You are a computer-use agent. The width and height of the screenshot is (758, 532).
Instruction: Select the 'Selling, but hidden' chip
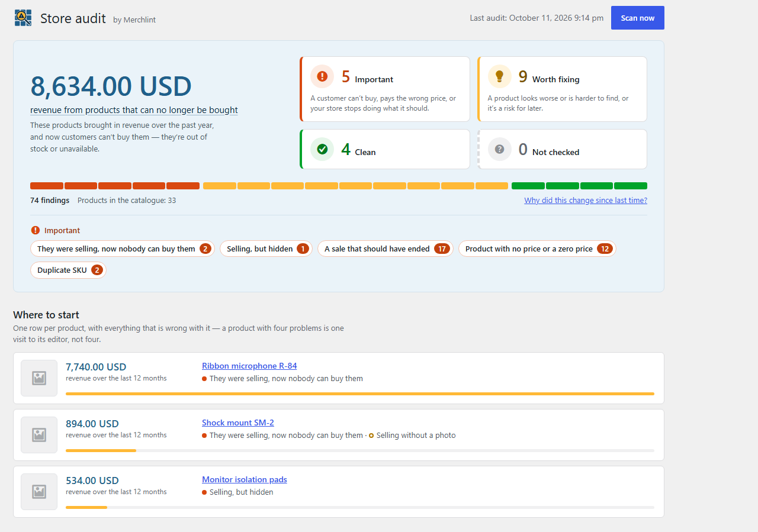coord(266,249)
